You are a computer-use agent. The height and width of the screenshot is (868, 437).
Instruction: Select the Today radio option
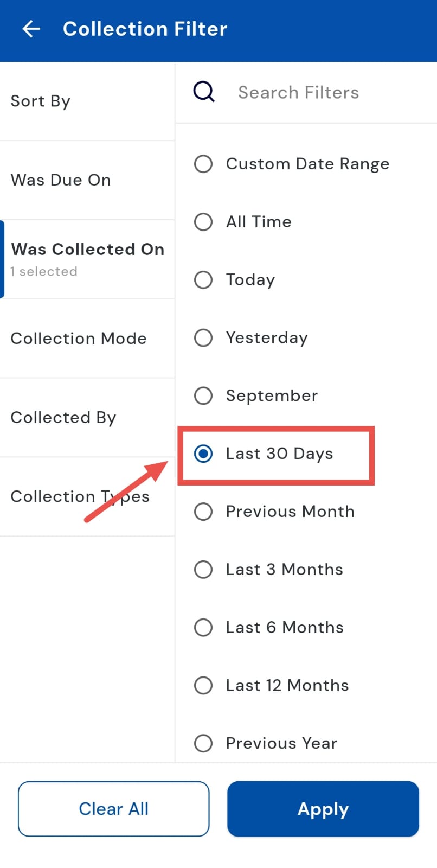pos(203,280)
